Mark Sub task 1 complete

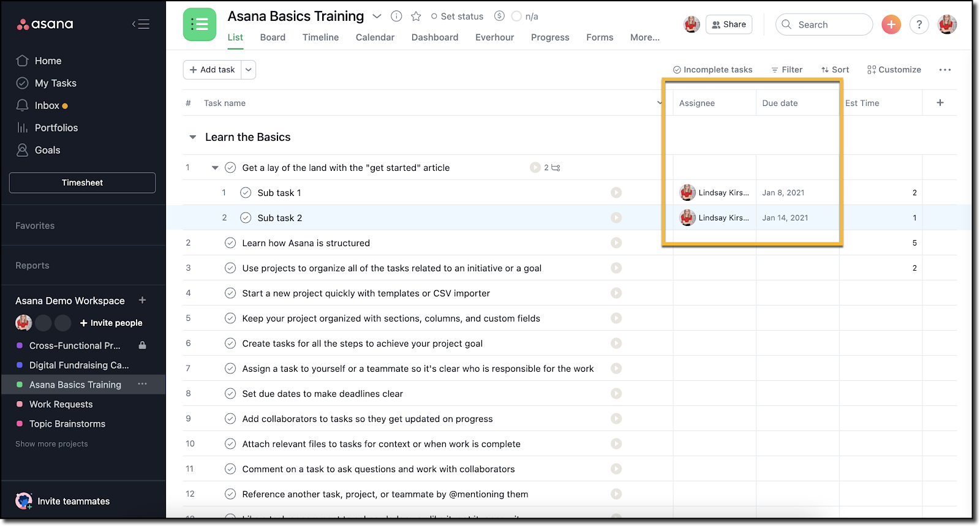click(246, 193)
